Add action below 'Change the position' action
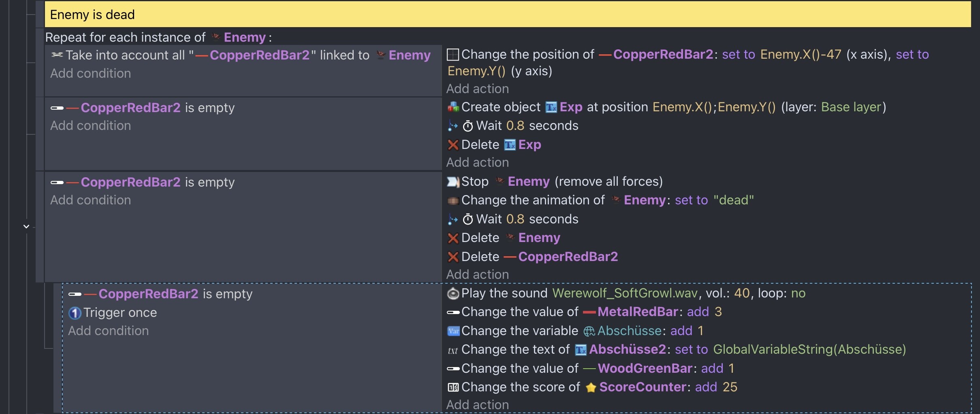Image resolution: width=980 pixels, height=414 pixels. point(478,89)
